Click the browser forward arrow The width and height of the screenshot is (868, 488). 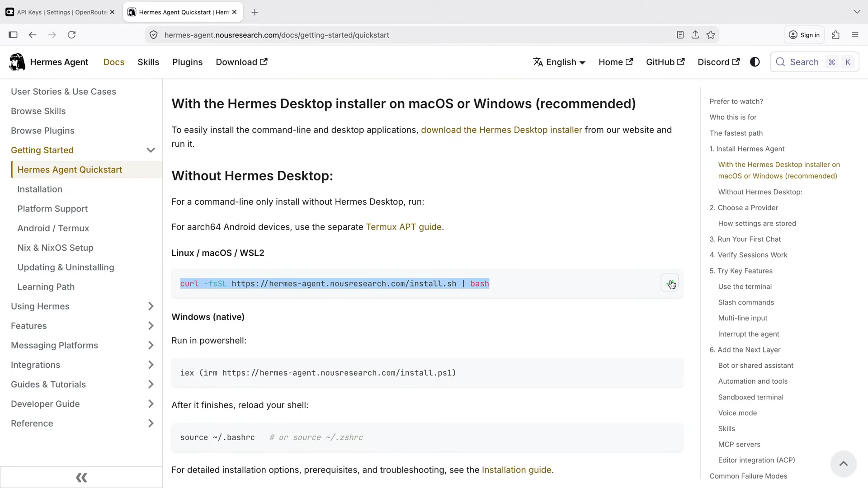tap(52, 35)
